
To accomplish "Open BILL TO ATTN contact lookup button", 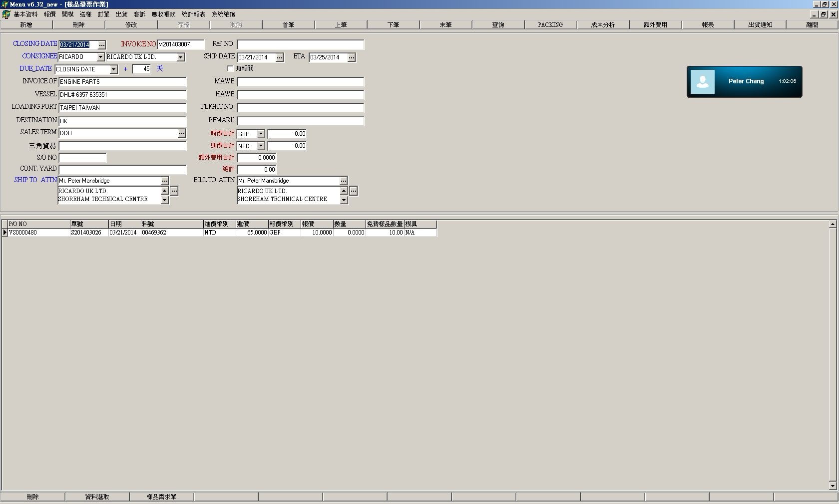I will click(344, 181).
